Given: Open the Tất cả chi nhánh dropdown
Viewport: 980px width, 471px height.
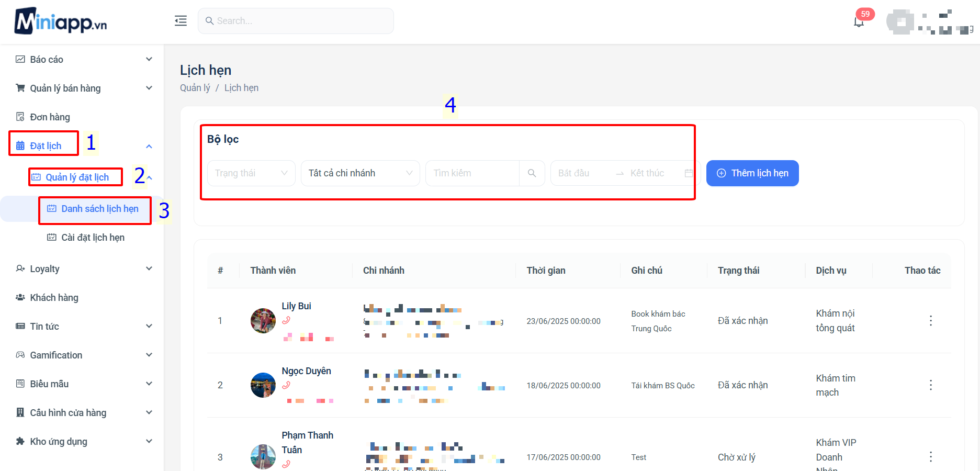Looking at the screenshot, I should click(x=360, y=173).
